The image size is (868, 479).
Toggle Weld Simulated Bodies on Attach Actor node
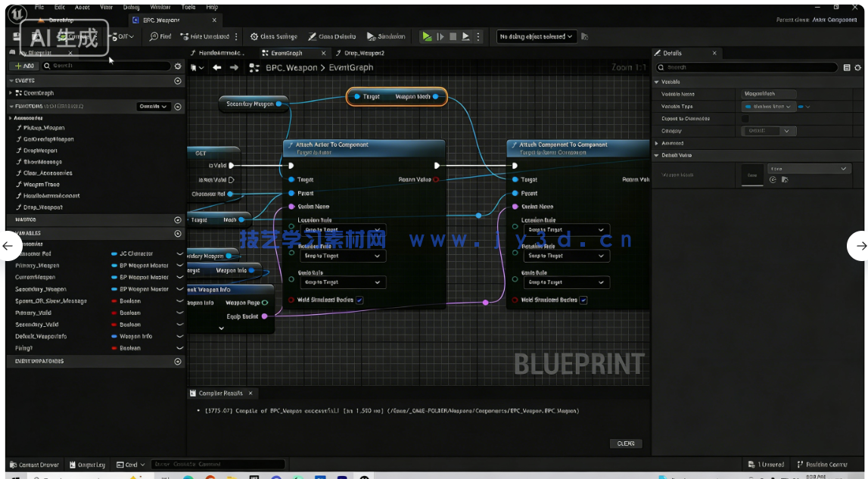(x=359, y=300)
